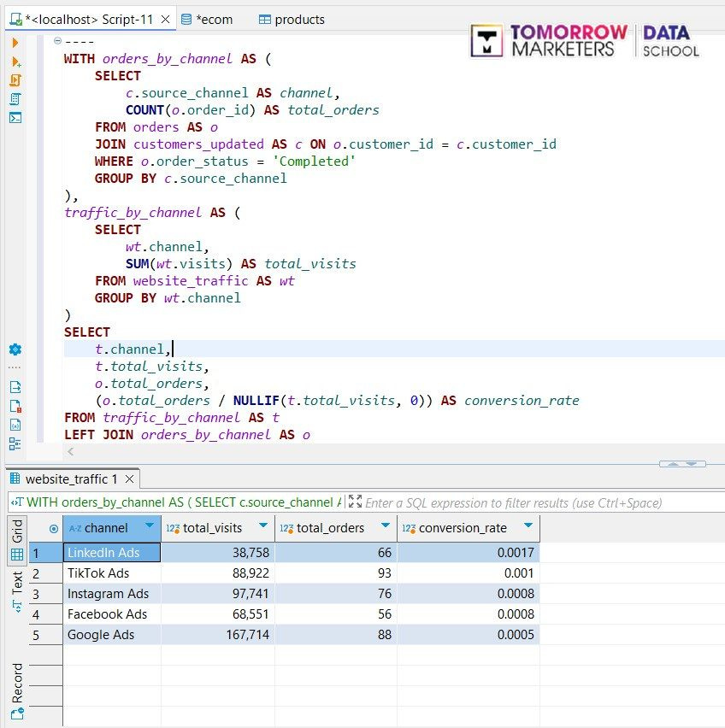The width and height of the screenshot is (725, 728).
Task: Click the circle icon in results grid corner
Action: coord(53,528)
